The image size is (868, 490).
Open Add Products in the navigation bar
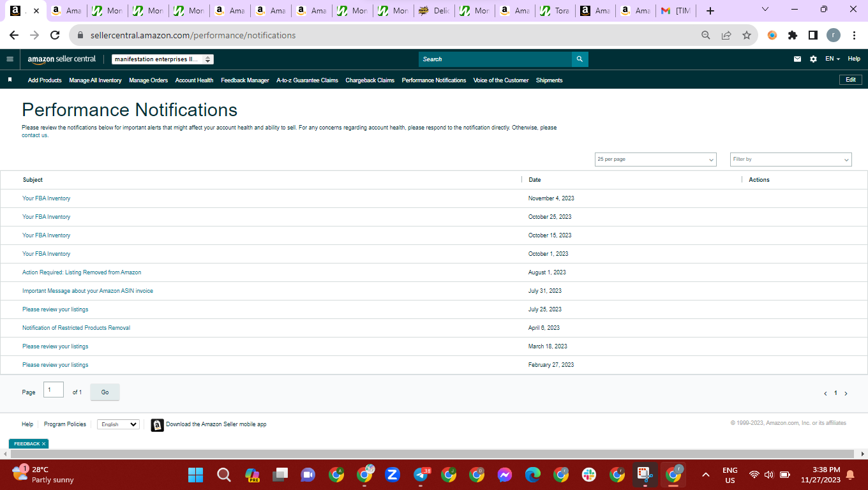click(45, 80)
